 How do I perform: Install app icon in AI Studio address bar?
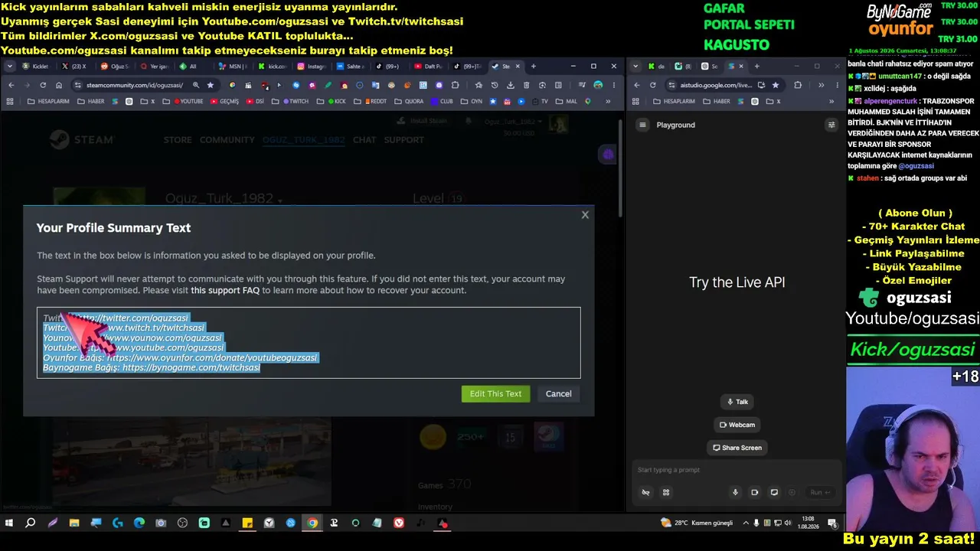pyautogui.click(x=761, y=85)
